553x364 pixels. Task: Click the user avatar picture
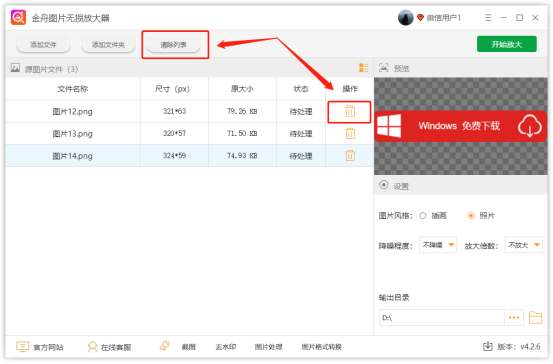pos(405,18)
